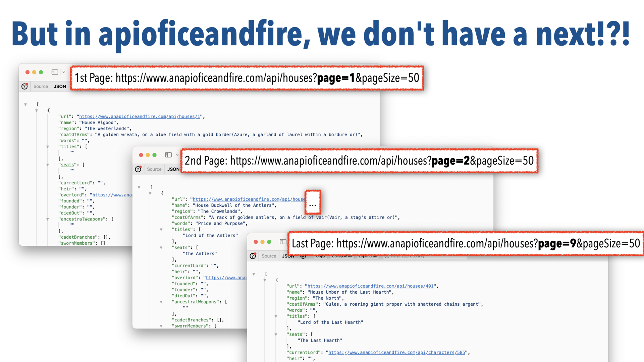Toggle sidebar in the 1st Page window
Image resolution: width=644 pixels, height=362 pixels.
tap(55, 72)
